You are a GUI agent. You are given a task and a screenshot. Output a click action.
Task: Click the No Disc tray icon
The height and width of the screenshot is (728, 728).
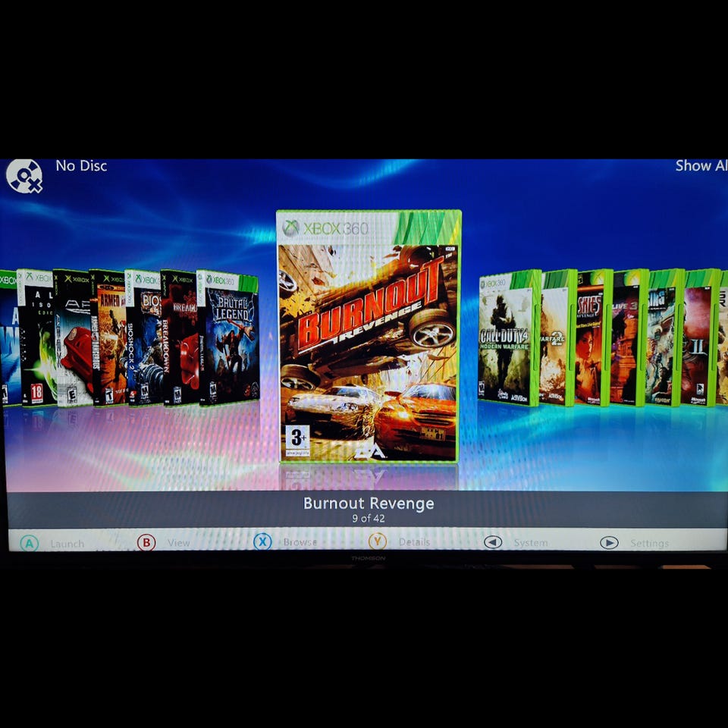[24, 177]
